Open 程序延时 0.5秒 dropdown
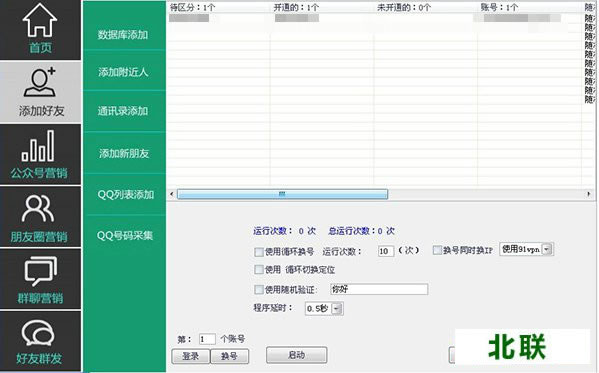 coord(337,308)
